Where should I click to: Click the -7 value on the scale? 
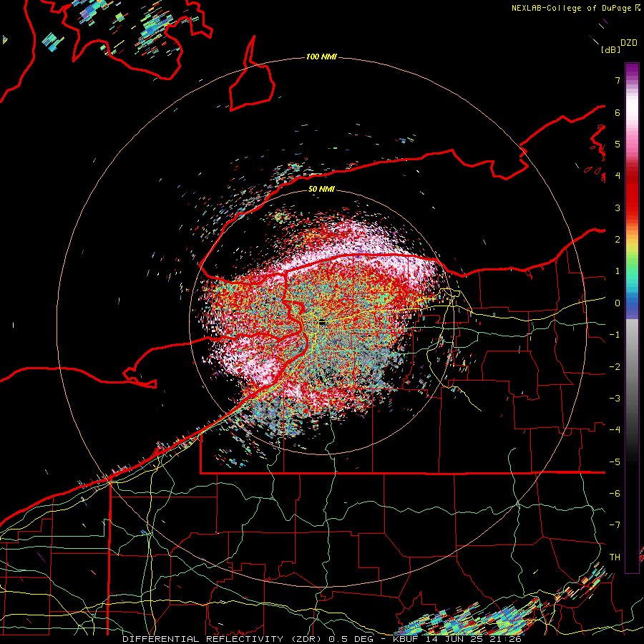(x=615, y=525)
